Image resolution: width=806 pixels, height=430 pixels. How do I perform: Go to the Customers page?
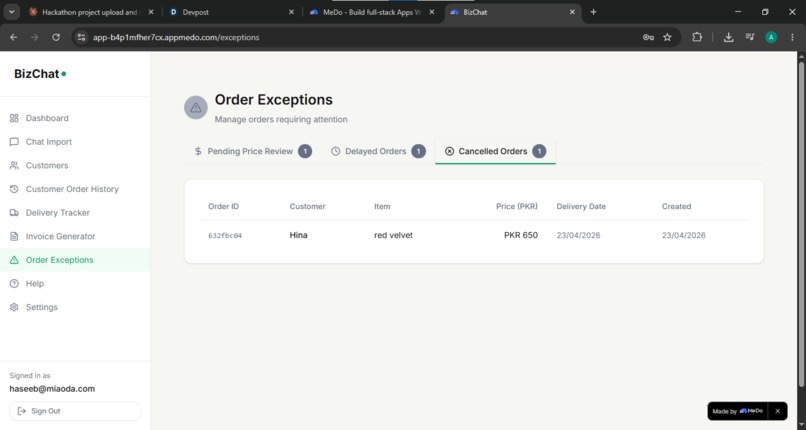click(75, 165)
